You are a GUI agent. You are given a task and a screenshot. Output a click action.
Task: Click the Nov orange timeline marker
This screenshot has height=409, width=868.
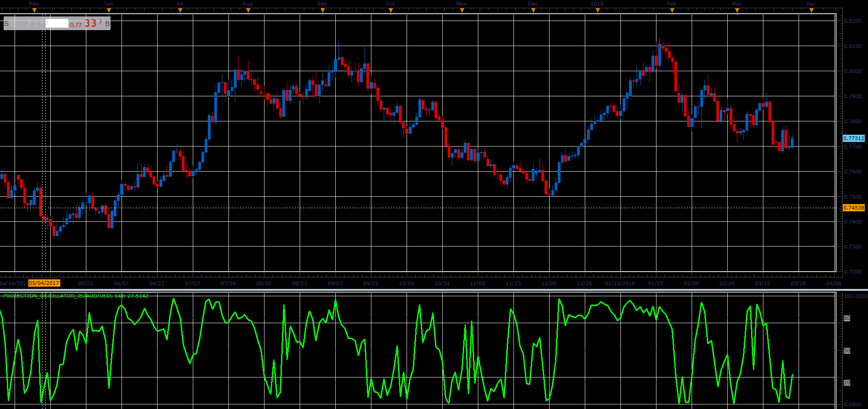coord(461,11)
